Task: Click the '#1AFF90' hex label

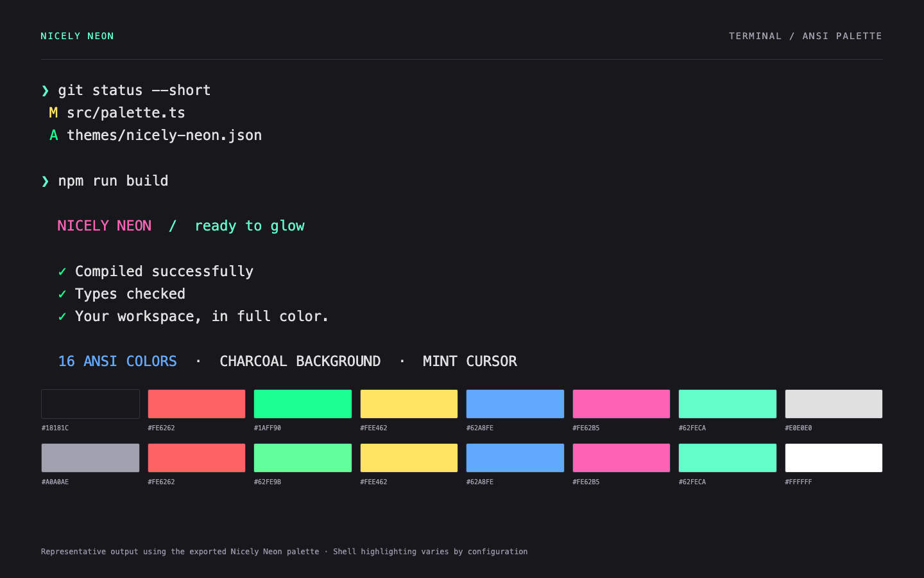Action: coord(268,428)
